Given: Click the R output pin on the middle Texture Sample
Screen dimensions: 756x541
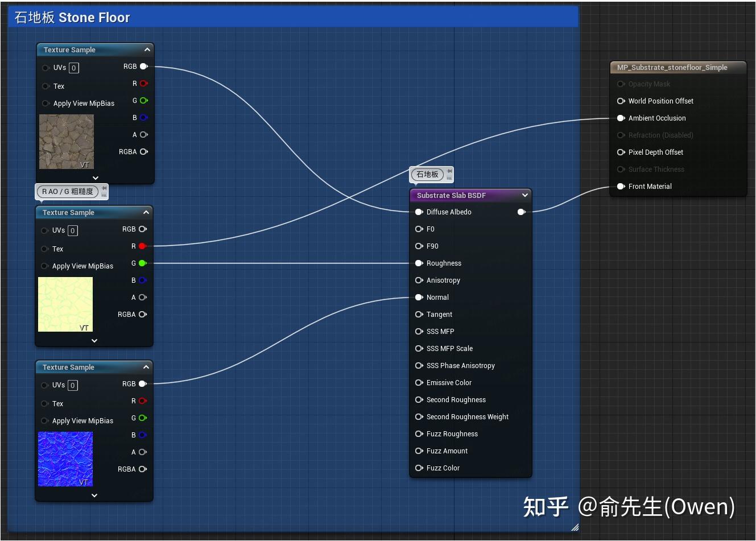Looking at the screenshot, I should coord(142,246).
